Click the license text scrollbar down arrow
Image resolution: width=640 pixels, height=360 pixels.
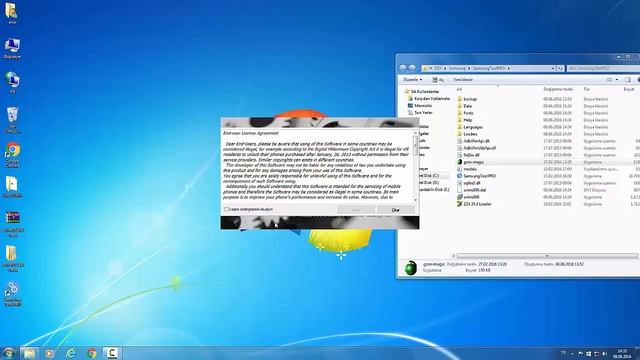(416, 200)
